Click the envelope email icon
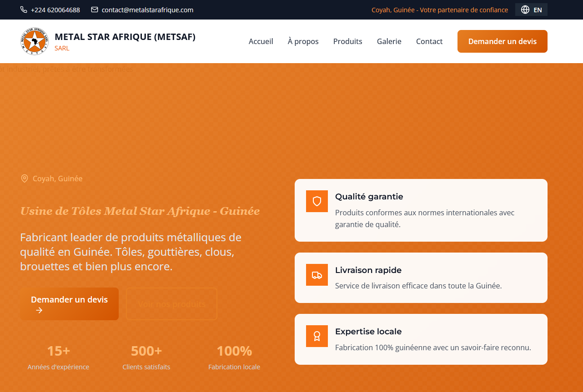Viewport: 583px width, 392px height. [95, 10]
